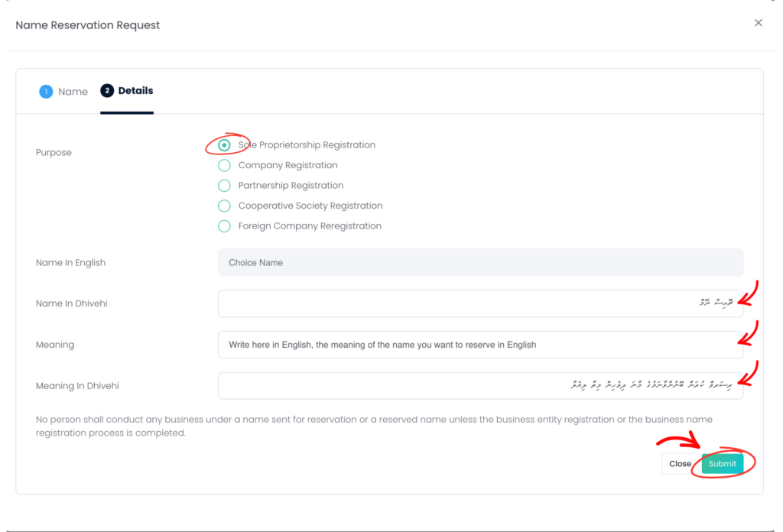Viewport: 783px width, 532px height.
Task: Click the step 2 circle icon
Action: [107, 90]
